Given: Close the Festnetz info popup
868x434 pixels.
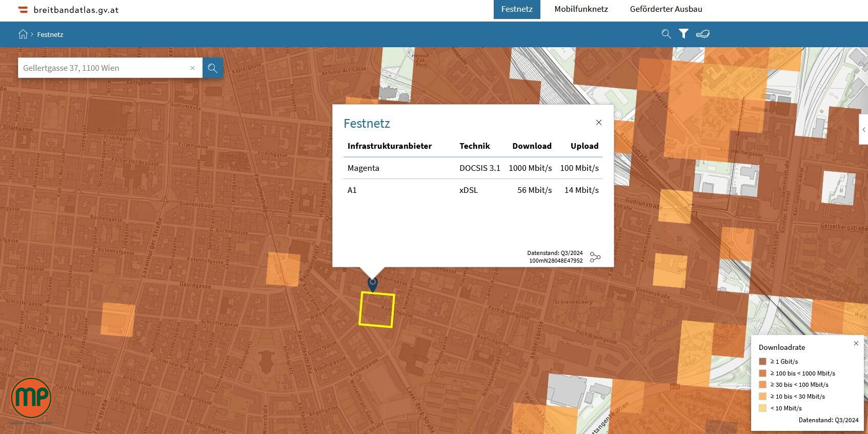Looking at the screenshot, I should (x=598, y=123).
